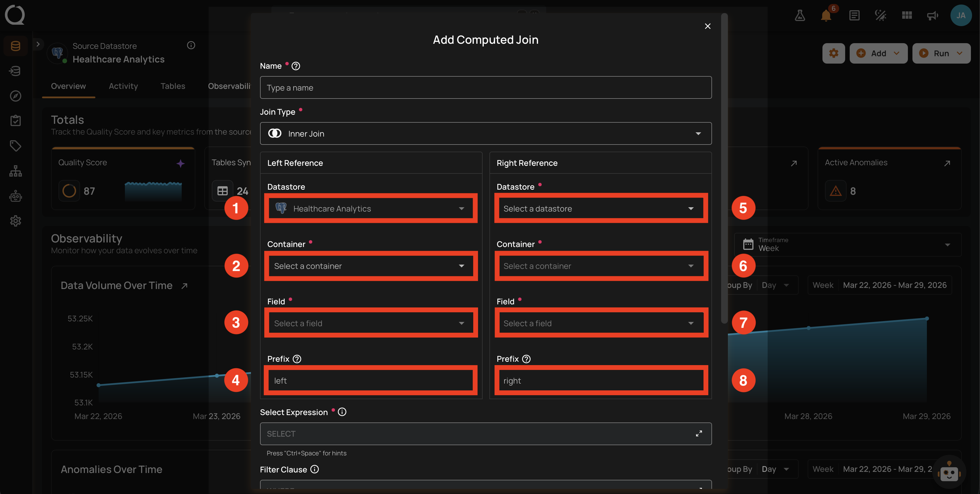Open the hierarchy sidebar icon

point(16,171)
